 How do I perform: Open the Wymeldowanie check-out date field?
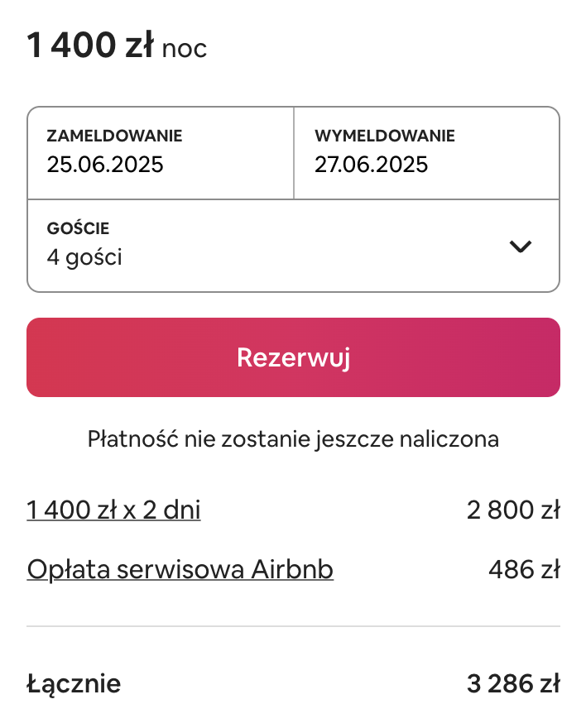pos(427,153)
